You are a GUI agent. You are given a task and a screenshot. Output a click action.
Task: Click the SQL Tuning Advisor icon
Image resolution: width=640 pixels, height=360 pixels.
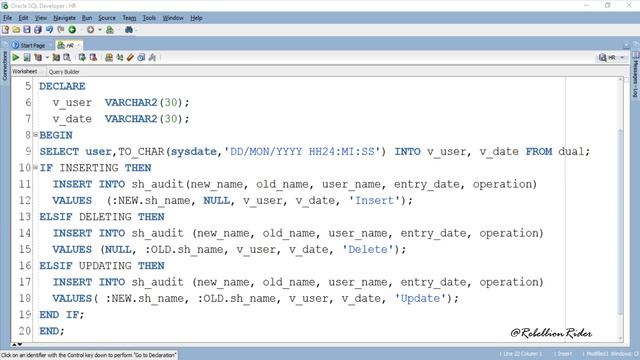[x=67, y=58]
